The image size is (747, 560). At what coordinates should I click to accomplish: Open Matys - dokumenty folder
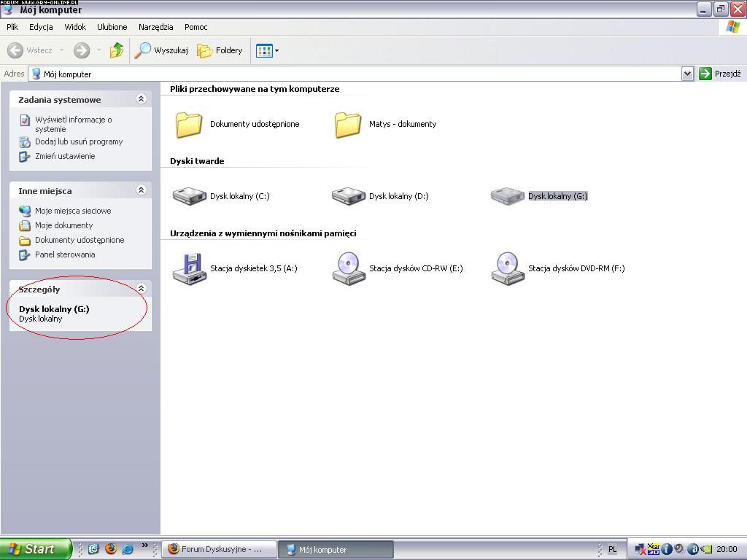(x=348, y=125)
